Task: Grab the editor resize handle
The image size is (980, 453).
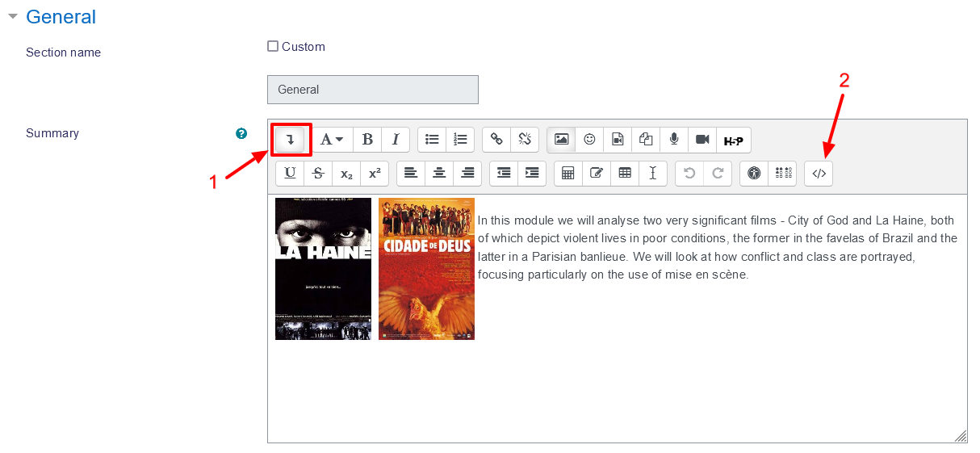Action: 960,435
